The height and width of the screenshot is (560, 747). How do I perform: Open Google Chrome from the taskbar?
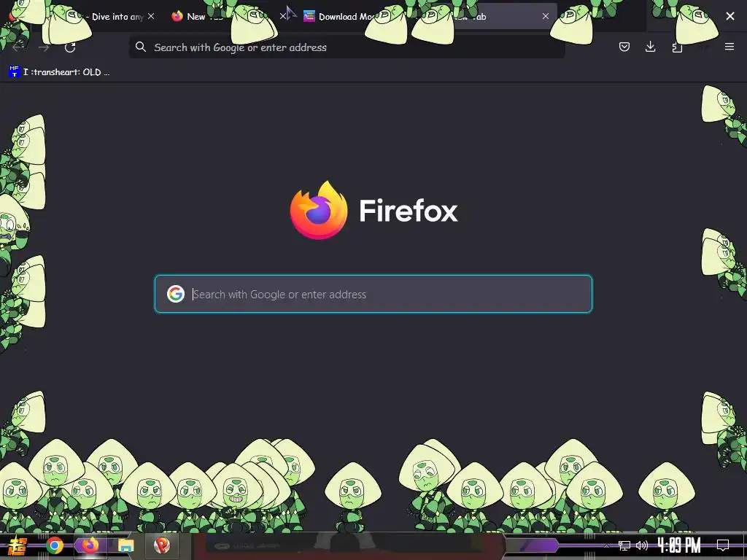[x=55, y=545]
